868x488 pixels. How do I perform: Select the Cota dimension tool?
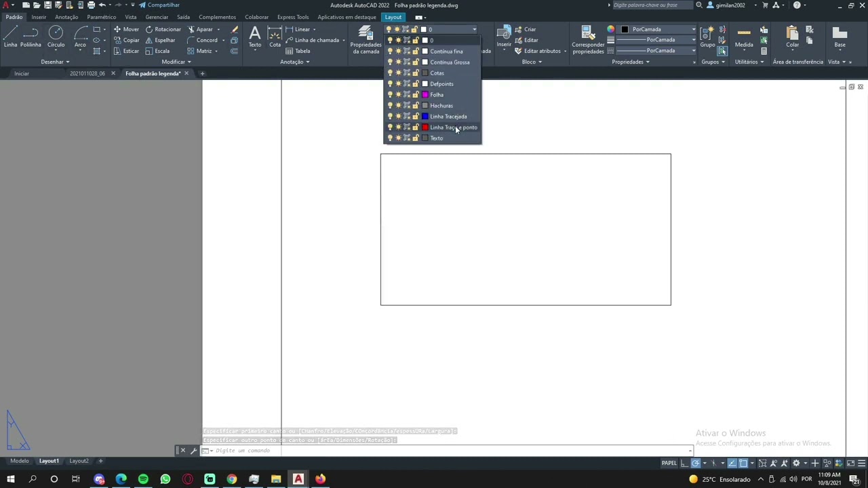275,37
